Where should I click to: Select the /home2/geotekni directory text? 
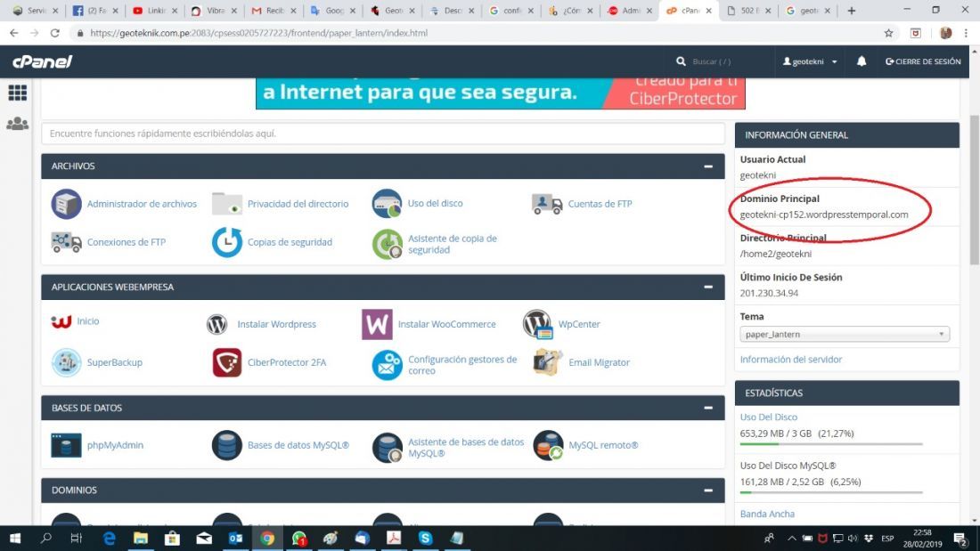pos(776,255)
